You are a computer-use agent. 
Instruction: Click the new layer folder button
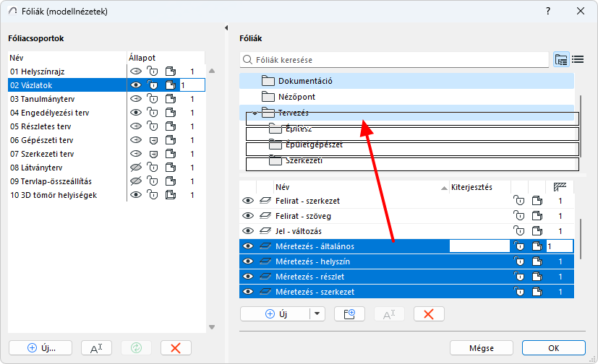pyautogui.click(x=349, y=314)
